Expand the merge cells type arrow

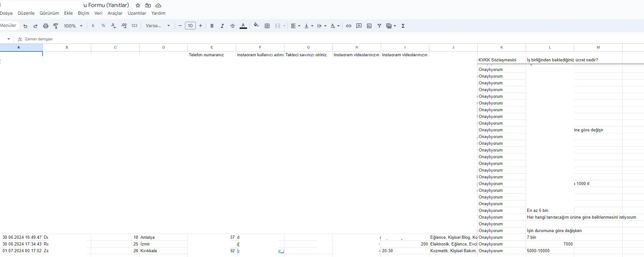pyautogui.click(x=284, y=26)
